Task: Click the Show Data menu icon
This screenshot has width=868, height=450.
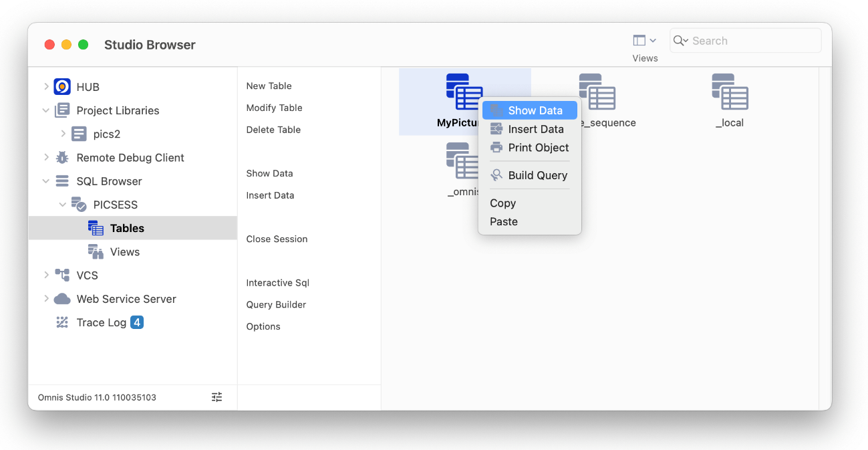Action: coord(496,110)
